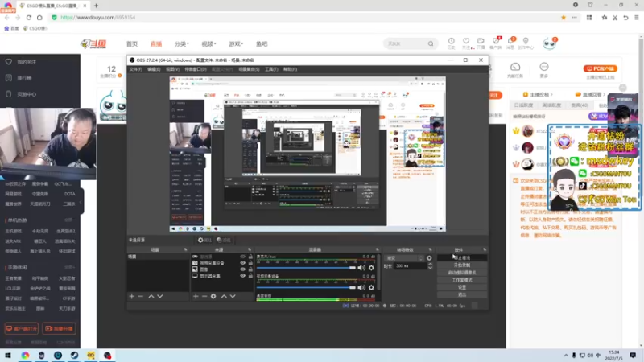Toggle lock on 视频采集设备 source

click(x=250, y=263)
